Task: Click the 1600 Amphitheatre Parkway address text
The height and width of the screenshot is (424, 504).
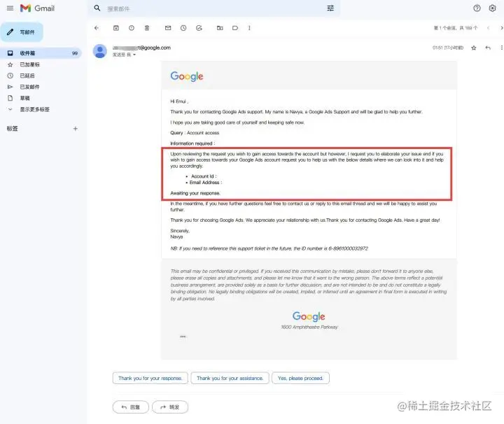Action: coord(309,327)
